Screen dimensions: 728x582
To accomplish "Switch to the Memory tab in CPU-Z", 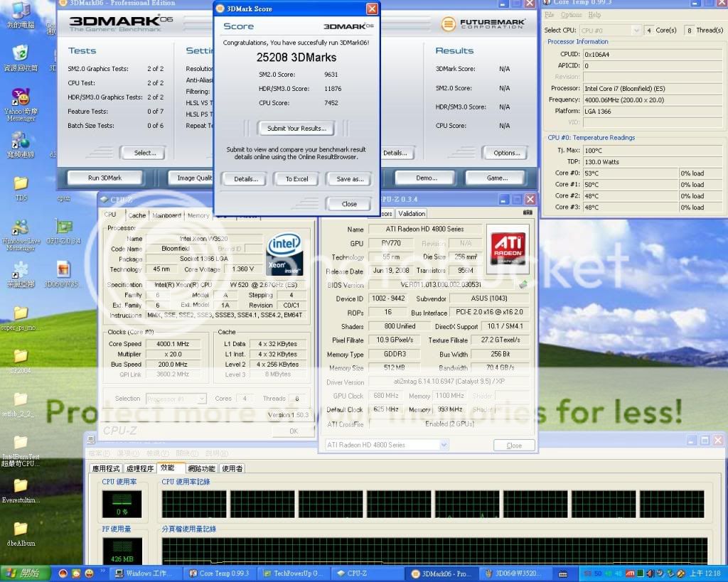I will pos(198,215).
